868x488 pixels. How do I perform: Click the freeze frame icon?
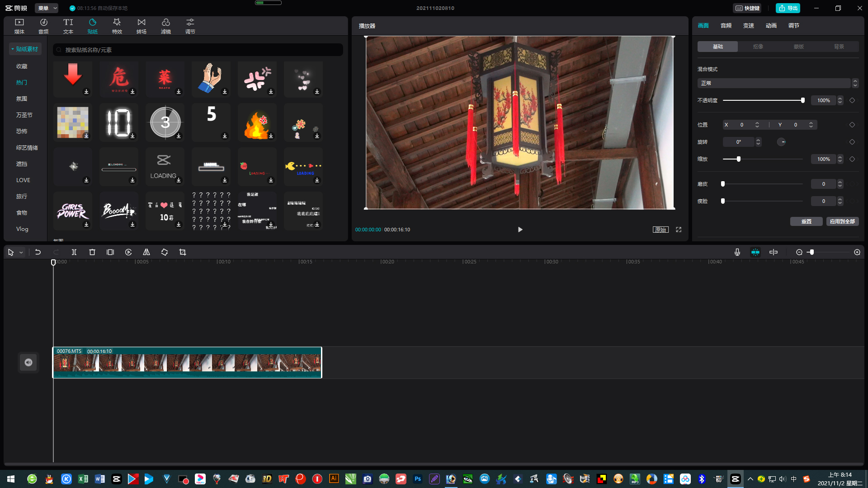[110, 252]
